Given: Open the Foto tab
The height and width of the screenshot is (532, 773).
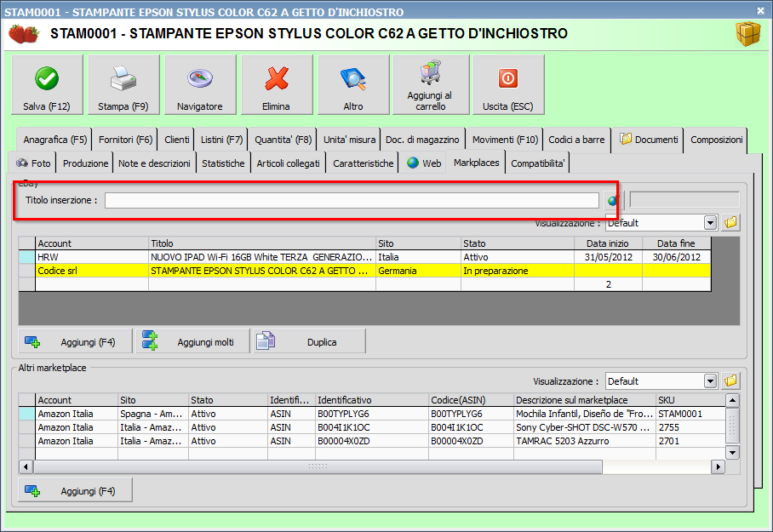Looking at the screenshot, I should pos(33,163).
